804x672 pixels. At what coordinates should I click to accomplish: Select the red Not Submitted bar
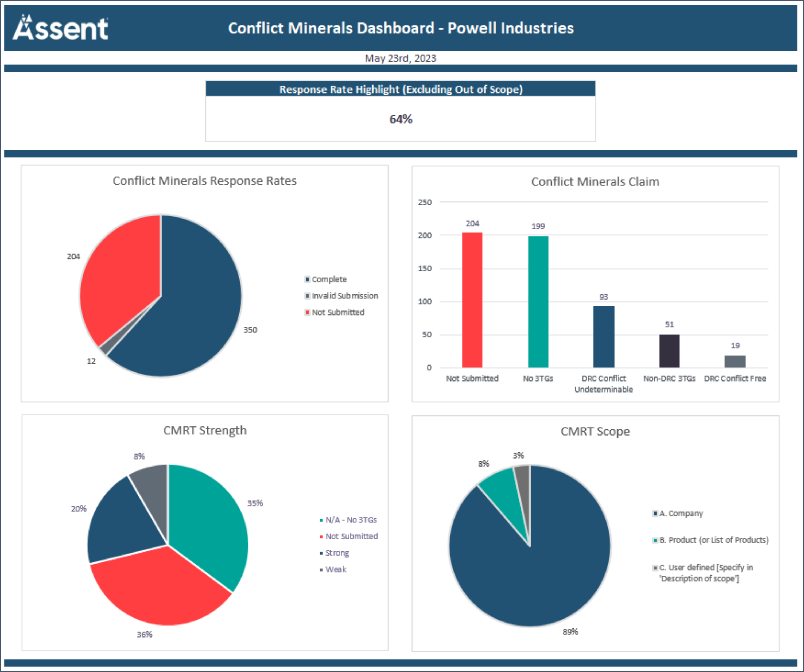point(472,300)
